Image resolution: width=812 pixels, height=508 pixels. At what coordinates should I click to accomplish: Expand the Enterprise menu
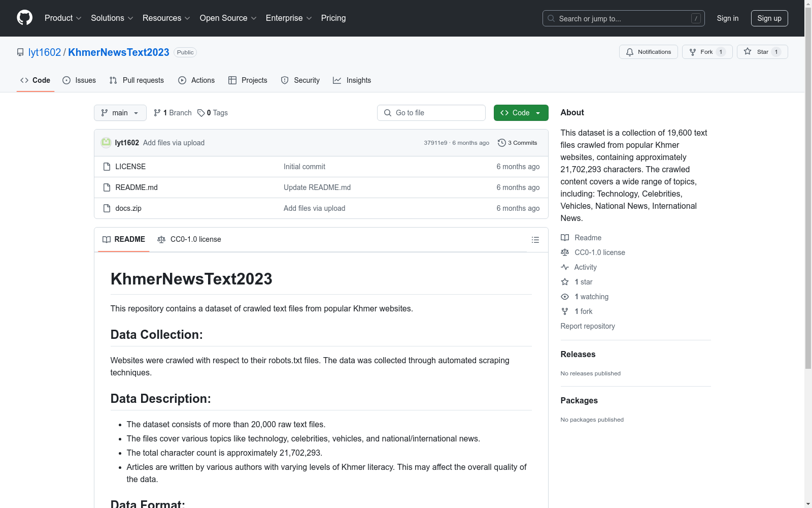pos(289,18)
